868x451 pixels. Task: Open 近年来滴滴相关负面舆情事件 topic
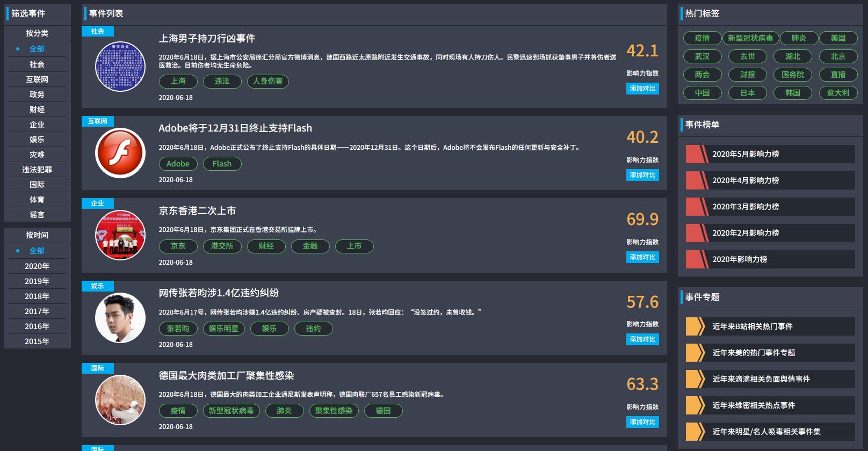(770, 379)
